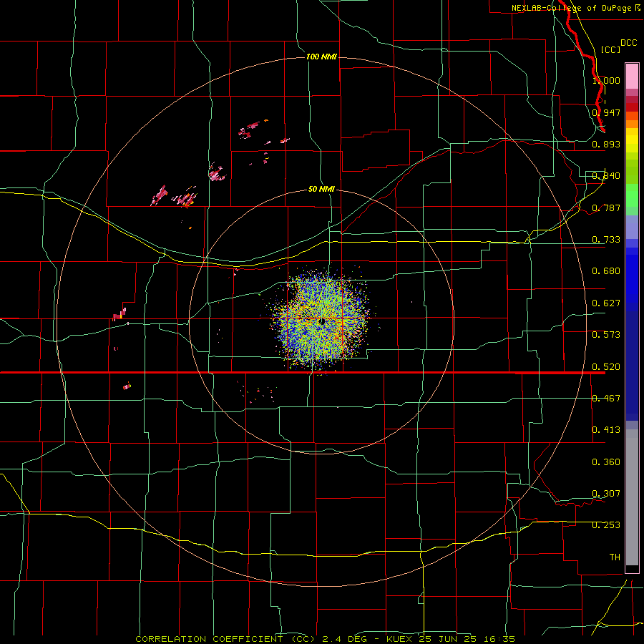The image size is (644, 644).
Task: Pick the light pink top color bar segment
Action: 632,76
